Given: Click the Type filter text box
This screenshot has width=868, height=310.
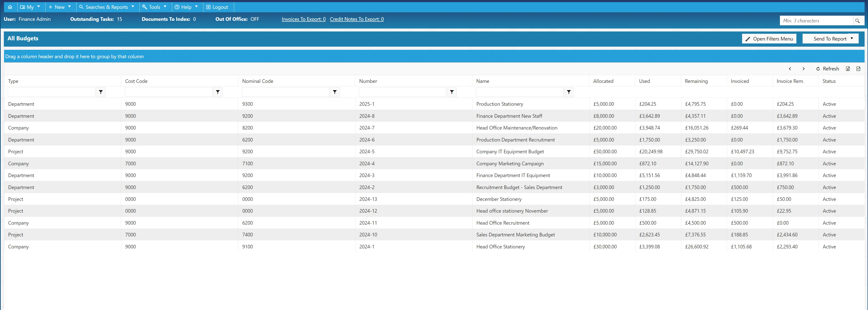Looking at the screenshot, I should click(52, 92).
